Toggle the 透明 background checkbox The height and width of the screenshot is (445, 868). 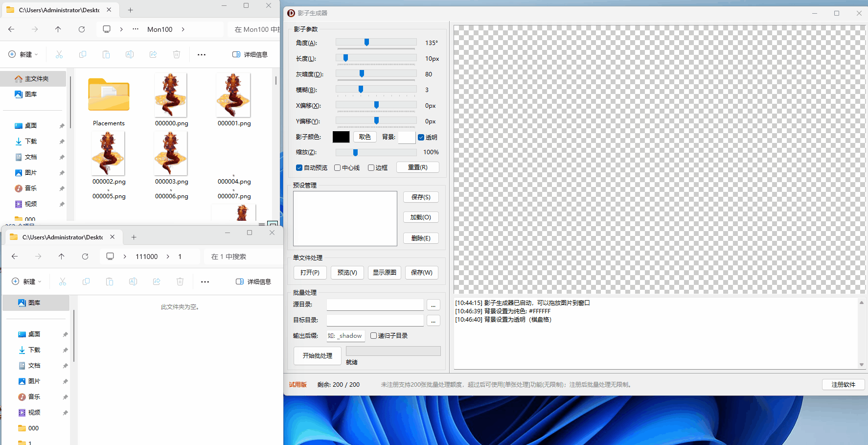pyautogui.click(x=421, y=138)
